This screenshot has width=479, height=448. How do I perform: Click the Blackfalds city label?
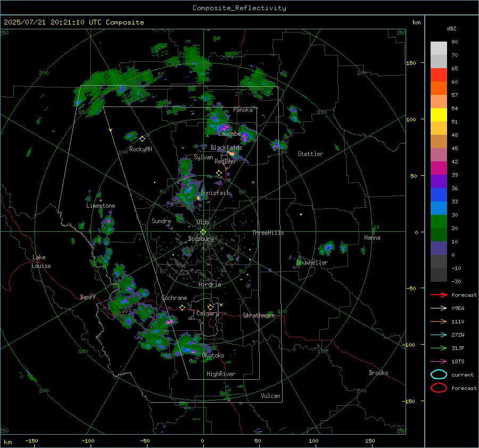[x=226, y=148]
